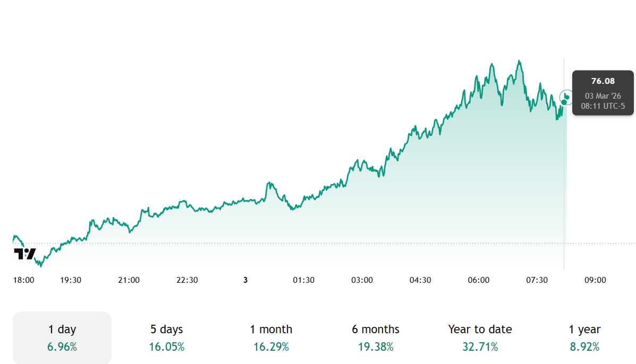The image size is (636, 364).
Task: Select the 19:30 time axis label
Action: click(71, 280)
